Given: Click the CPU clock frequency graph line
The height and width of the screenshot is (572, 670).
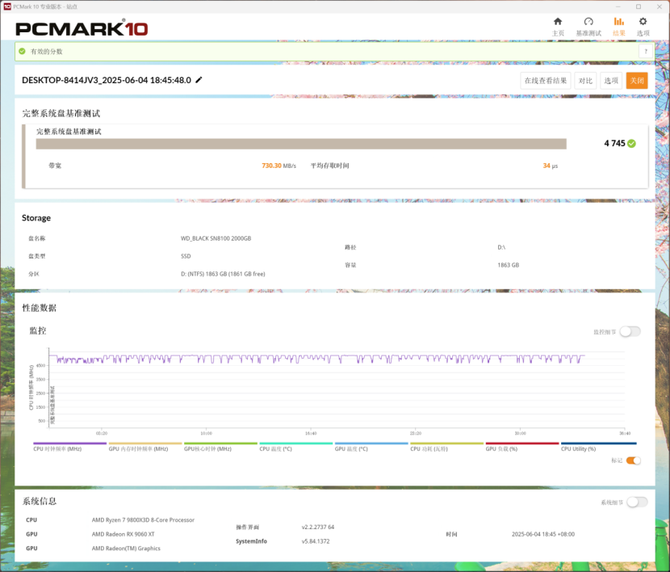Looking at the screenshot, I should (316, 358).
